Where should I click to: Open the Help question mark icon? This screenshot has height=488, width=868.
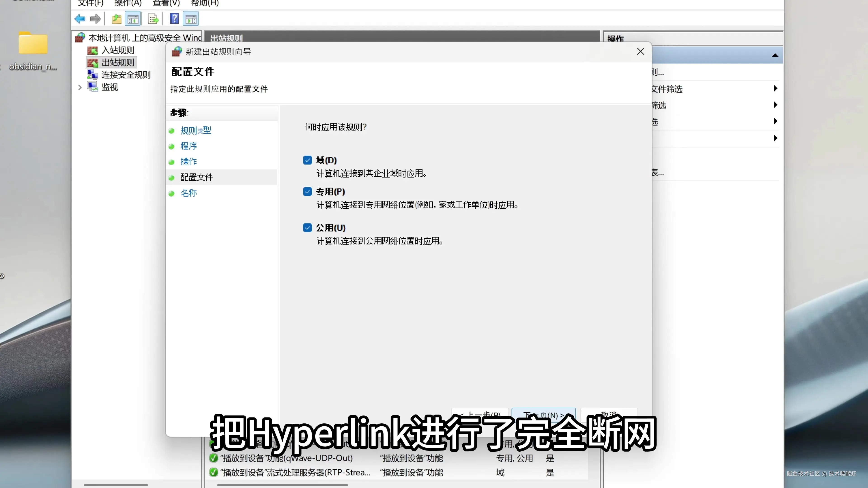pos(174,19)
